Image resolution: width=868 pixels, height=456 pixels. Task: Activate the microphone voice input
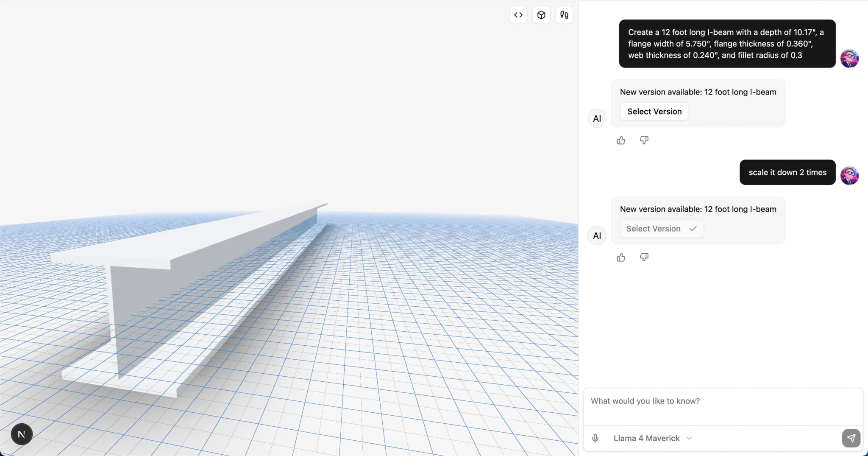pos(596,438)
